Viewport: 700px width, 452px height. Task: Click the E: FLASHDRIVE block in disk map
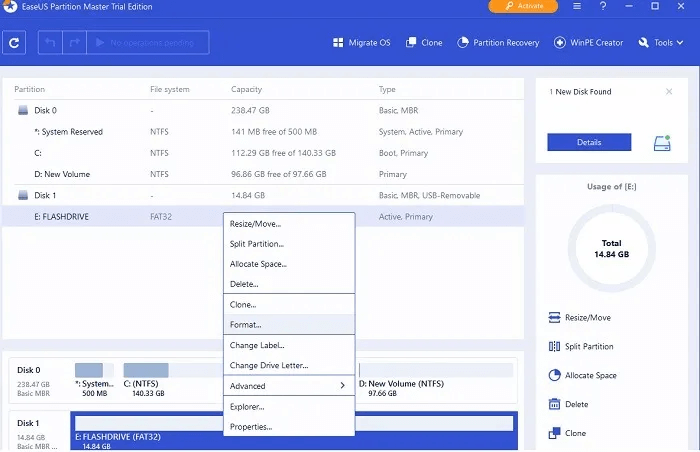(294, 431)
